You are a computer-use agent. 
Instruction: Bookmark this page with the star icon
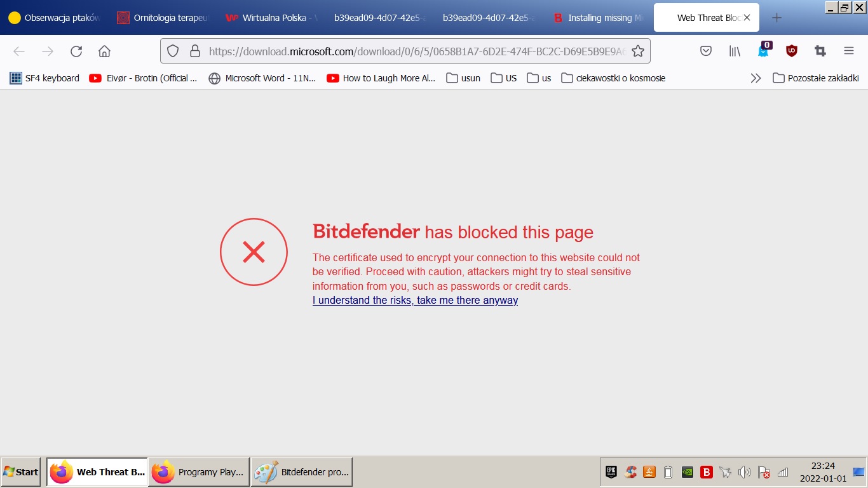[638, 51]
